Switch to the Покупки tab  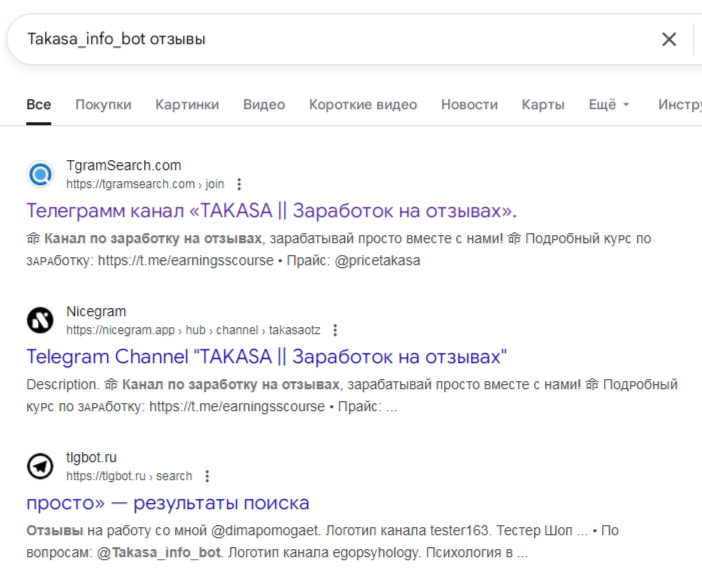103,105
